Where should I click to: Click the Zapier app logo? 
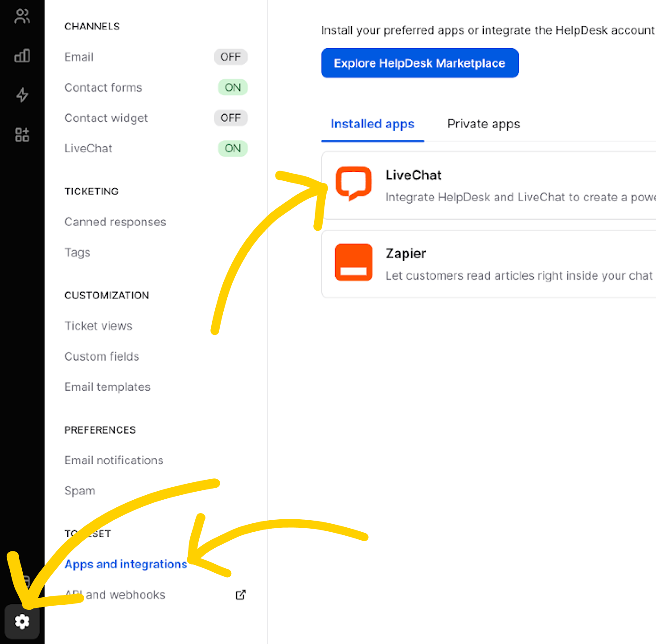coord(353,262)
